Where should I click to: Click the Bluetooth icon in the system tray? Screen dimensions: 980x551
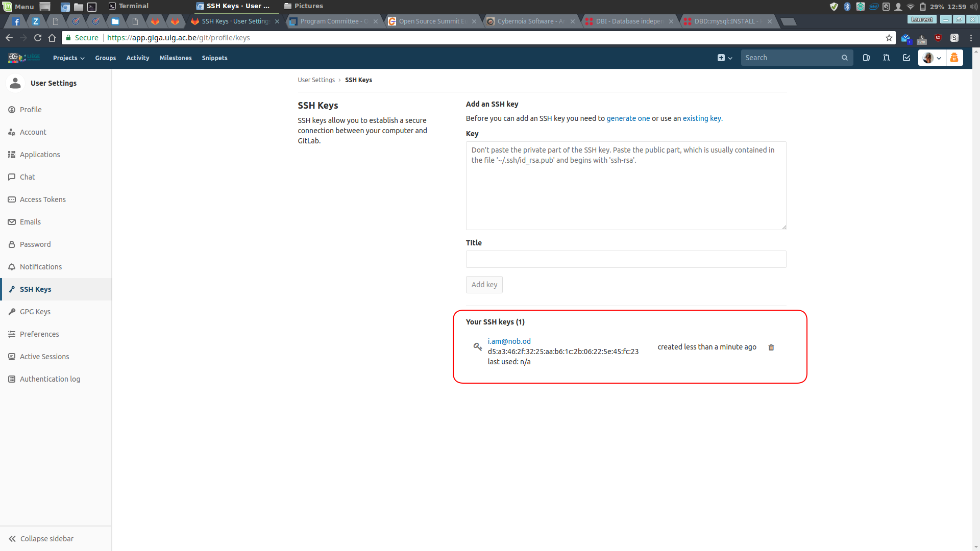coord(847,7)
